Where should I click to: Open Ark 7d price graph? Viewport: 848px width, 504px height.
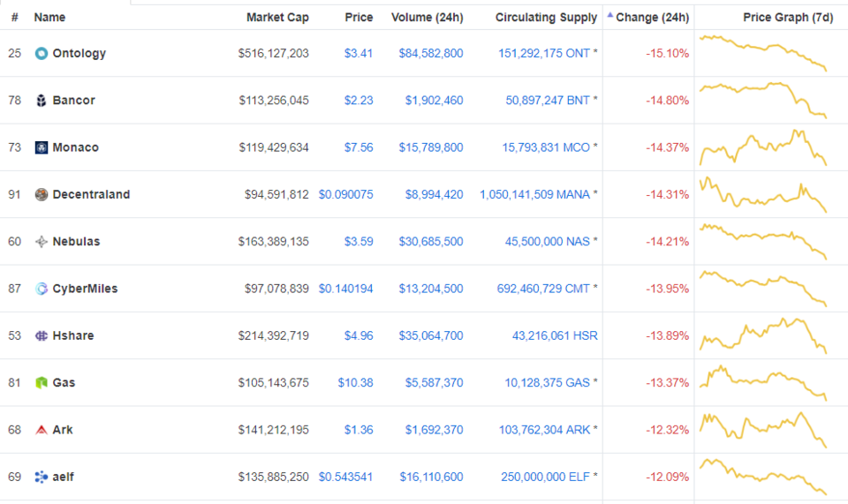(x=763, y=430)
